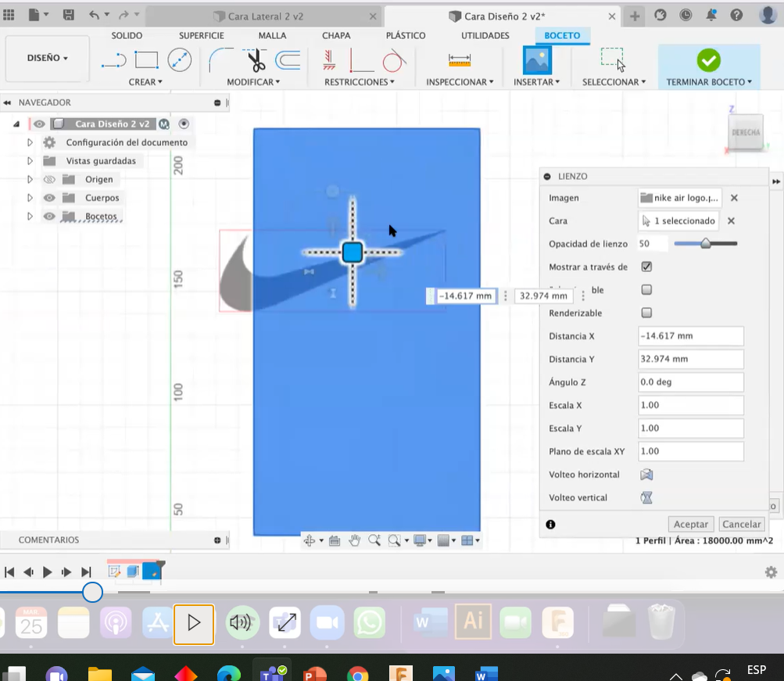Open the data panel grid icon
784x681 pixels.
[x=9, y=15]
